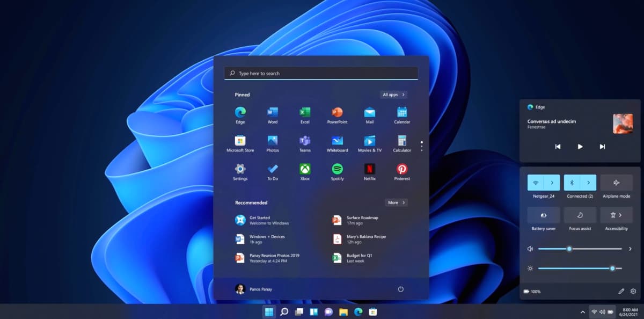Toggle Bluetooth in quick settings
This screenshot has width=644, height=319.
point(572,183)
